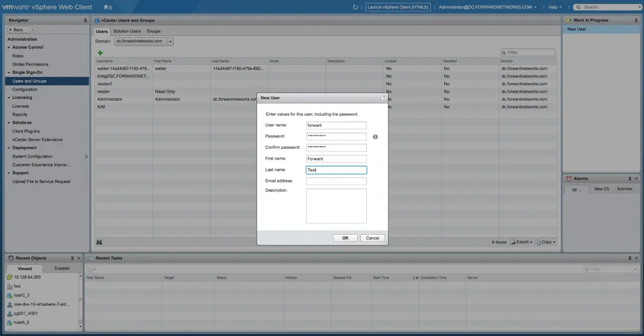Open Roles in the Navigator
The height and width of the screenshot is (336, 644).
(x=18, y=56)
